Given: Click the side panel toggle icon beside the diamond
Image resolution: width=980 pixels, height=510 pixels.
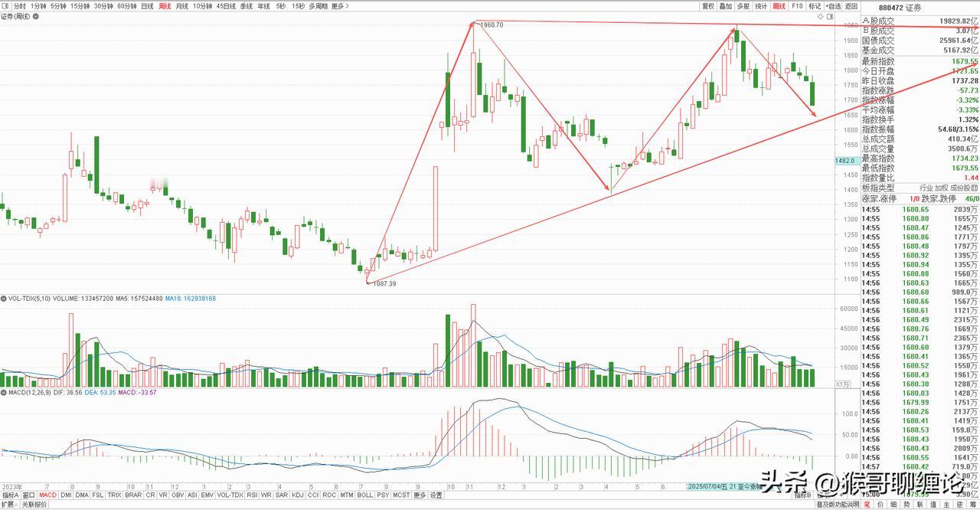Looking at the screenshot, I should tap(831, 15).
